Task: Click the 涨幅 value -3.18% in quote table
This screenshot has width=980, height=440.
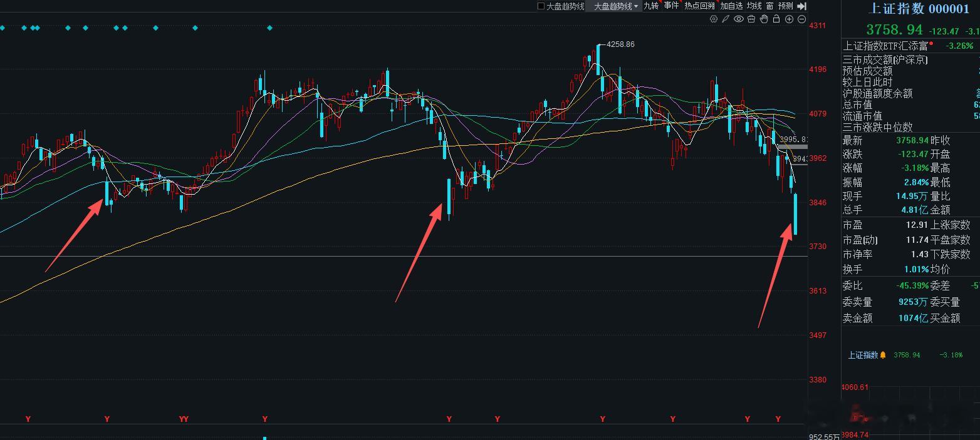Action: click(x=915, y=168)
